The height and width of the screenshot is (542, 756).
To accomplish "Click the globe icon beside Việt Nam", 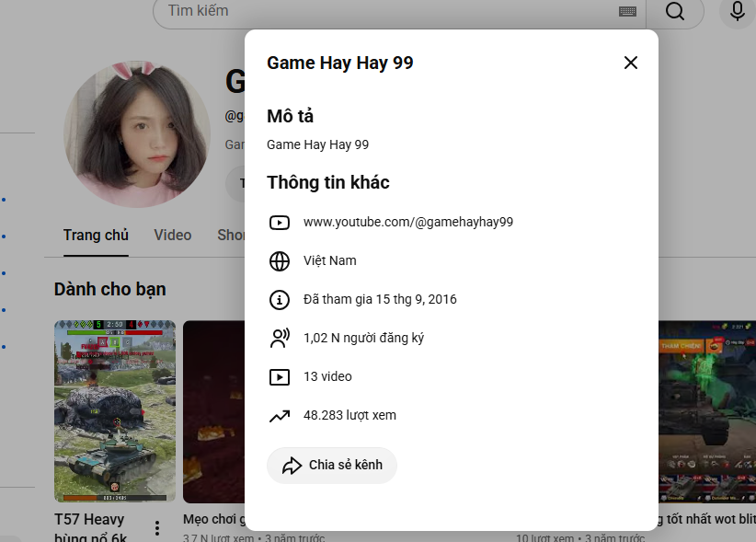I will tap(280, 260).
